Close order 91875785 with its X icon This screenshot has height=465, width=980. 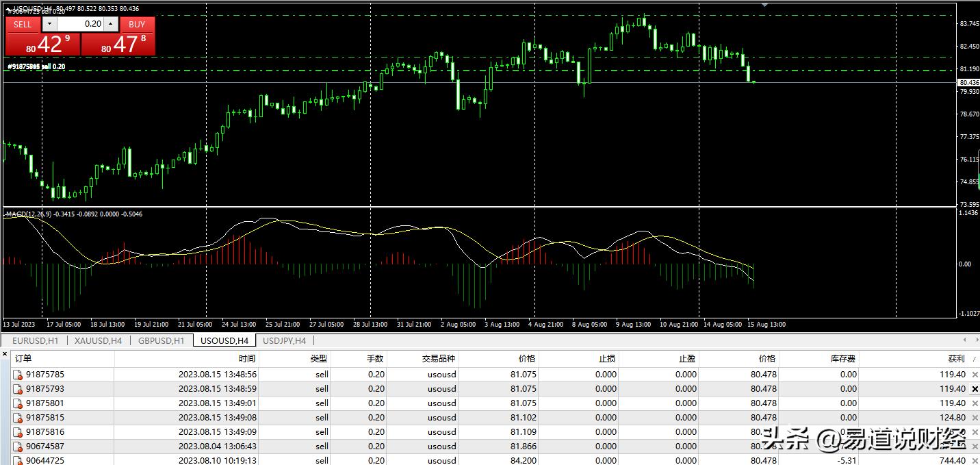click(975, 375)
